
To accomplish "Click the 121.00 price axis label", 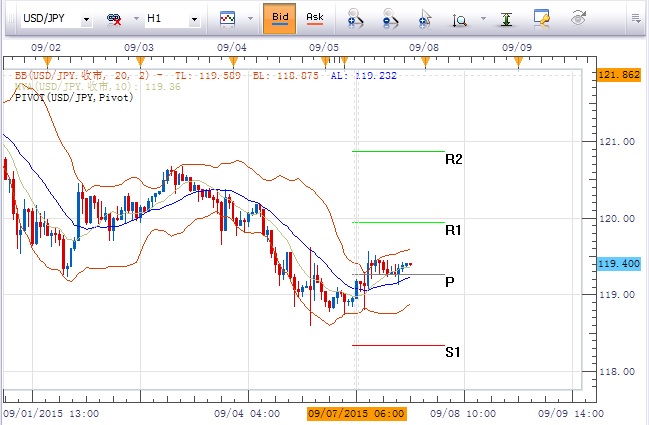I will (617, 142).
